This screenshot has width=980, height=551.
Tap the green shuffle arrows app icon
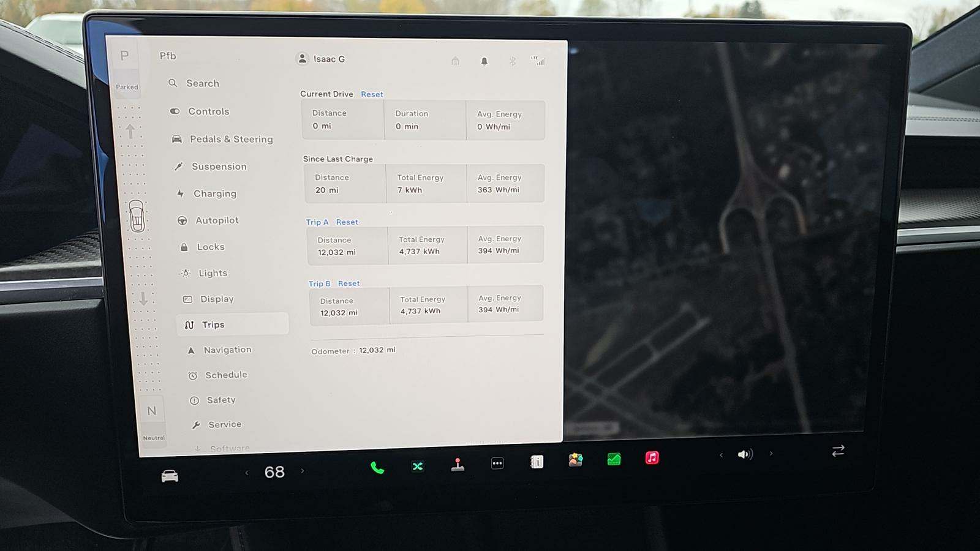pos(417,467)
